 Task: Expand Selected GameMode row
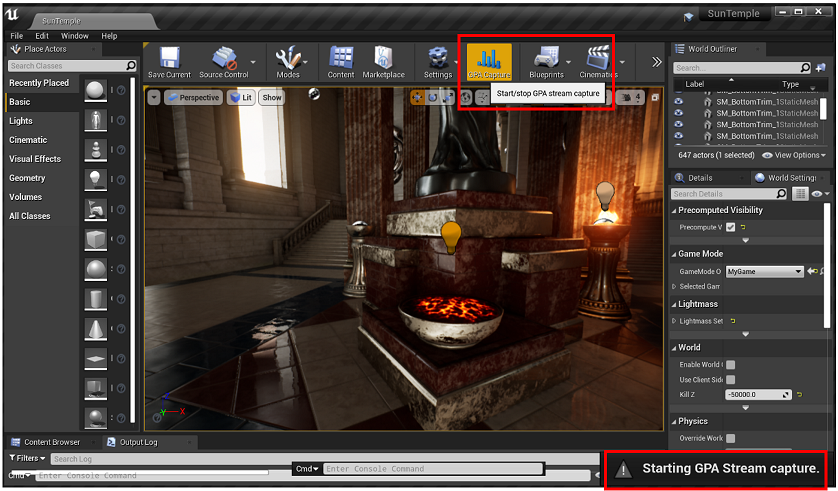pos(674,286)
